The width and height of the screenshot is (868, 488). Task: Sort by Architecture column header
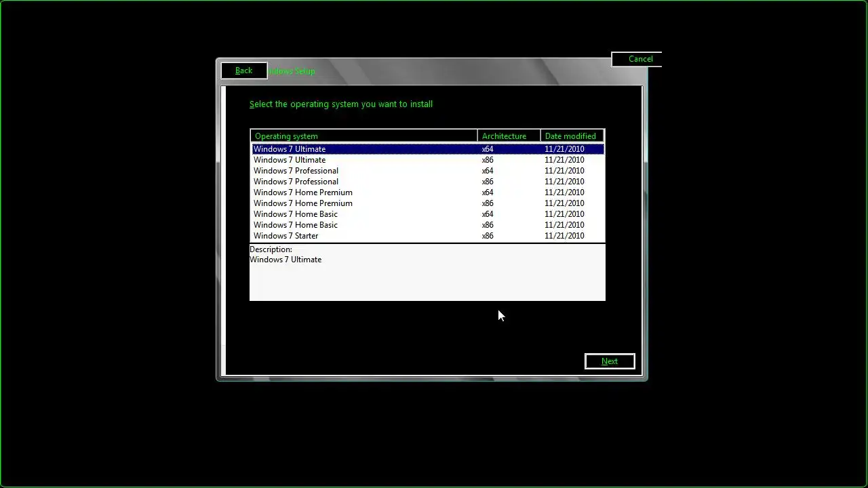pos(509,136)
